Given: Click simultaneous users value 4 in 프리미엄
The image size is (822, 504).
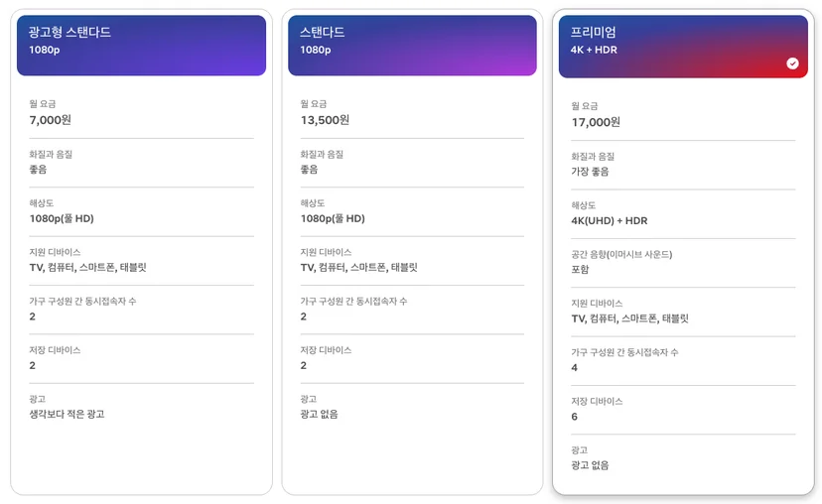Looking at the screenshot, I should 575,368.
